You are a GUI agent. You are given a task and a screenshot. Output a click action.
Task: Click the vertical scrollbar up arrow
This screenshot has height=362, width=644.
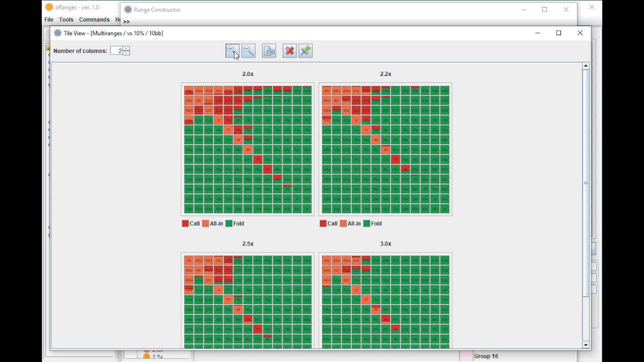point(586,66)
